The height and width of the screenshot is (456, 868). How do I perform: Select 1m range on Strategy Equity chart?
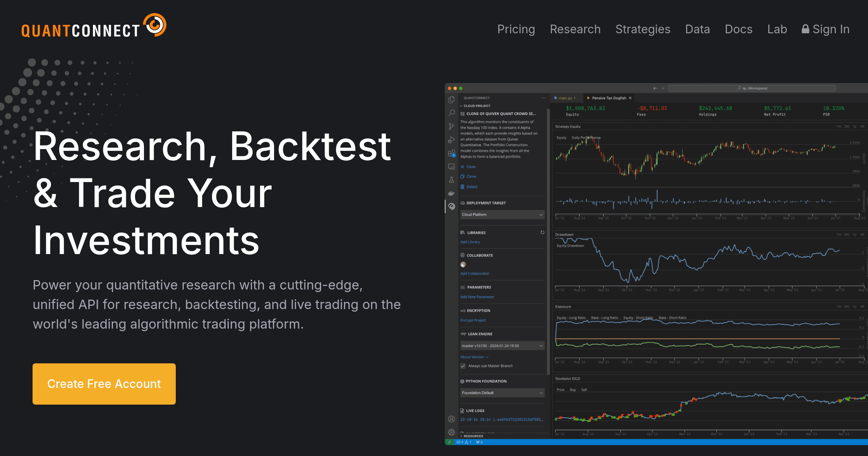point(839,127)
